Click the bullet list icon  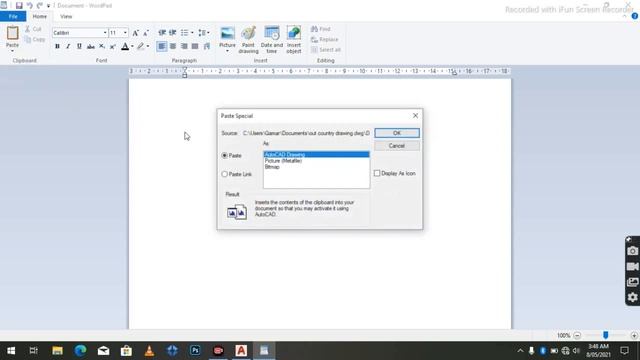coord(184,33)
